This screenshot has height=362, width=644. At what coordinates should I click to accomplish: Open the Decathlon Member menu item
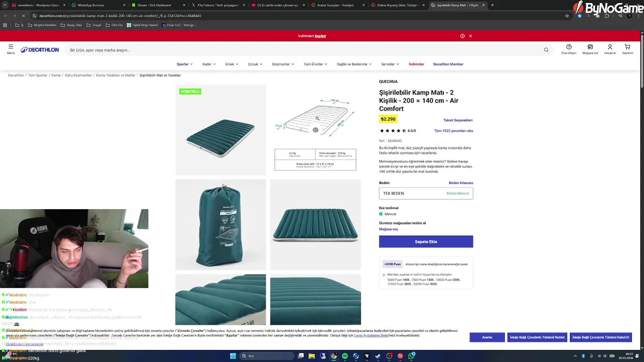[448, 64]
